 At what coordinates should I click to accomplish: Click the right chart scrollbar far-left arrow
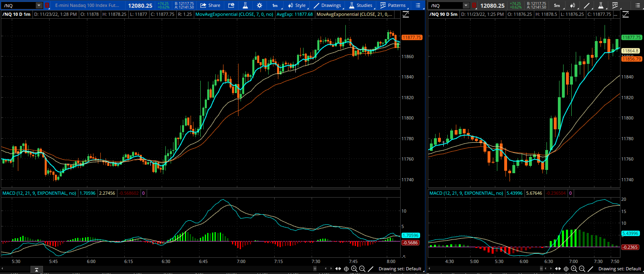(x=430, y=269)
